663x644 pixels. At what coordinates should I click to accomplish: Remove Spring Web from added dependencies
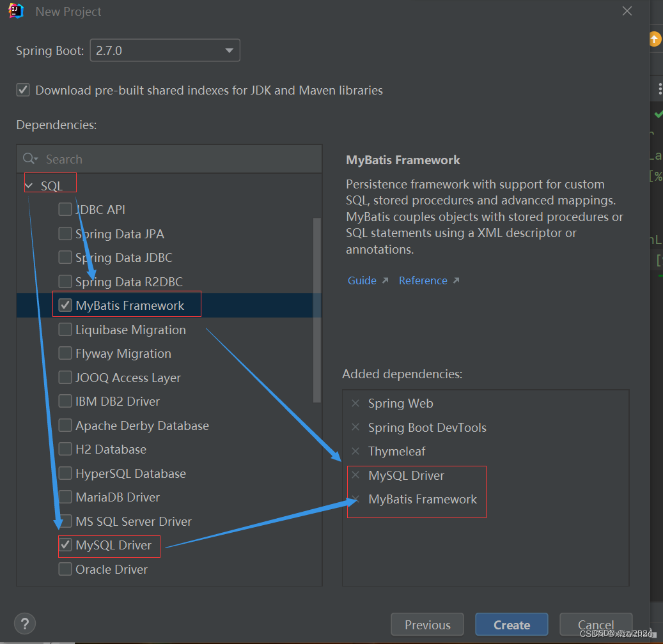click(355, 403)
